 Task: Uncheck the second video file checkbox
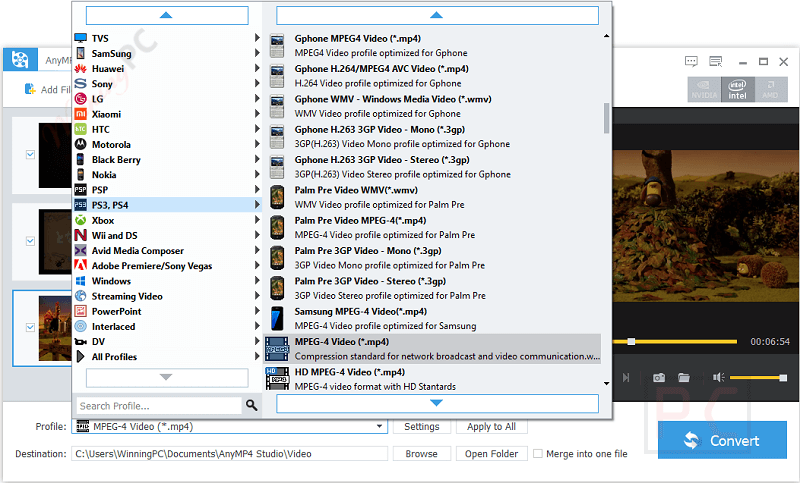(31, 241)
